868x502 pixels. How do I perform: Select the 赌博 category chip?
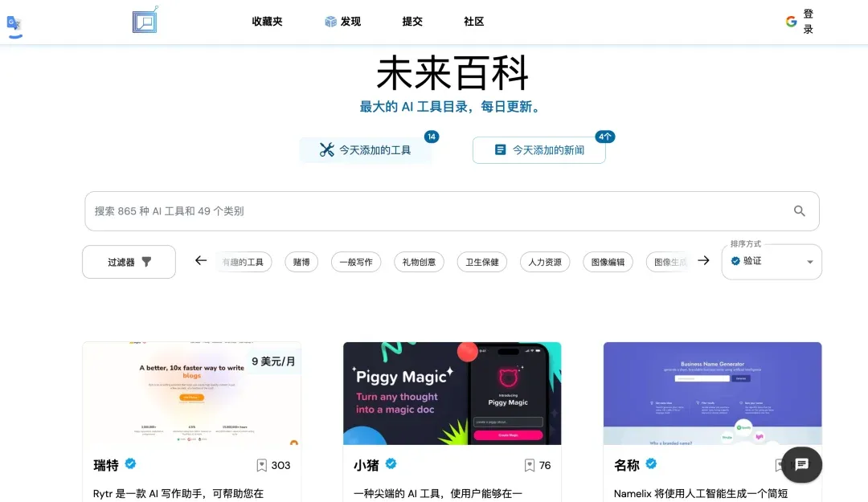[x=301, y=262]
